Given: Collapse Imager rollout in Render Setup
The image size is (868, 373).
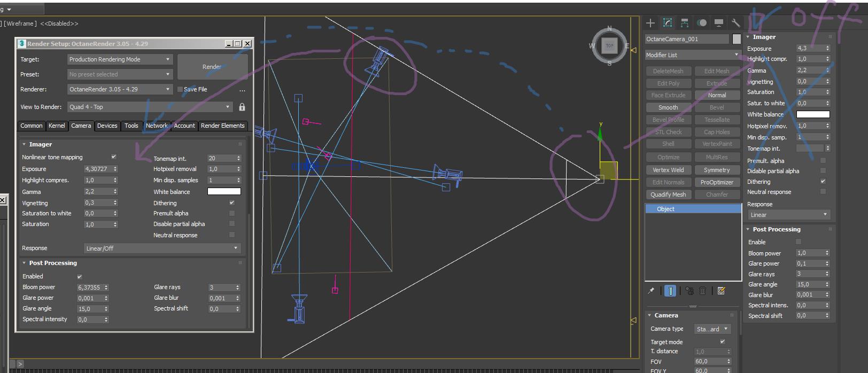Looking at the screenshot, I should tap(40, 144).
